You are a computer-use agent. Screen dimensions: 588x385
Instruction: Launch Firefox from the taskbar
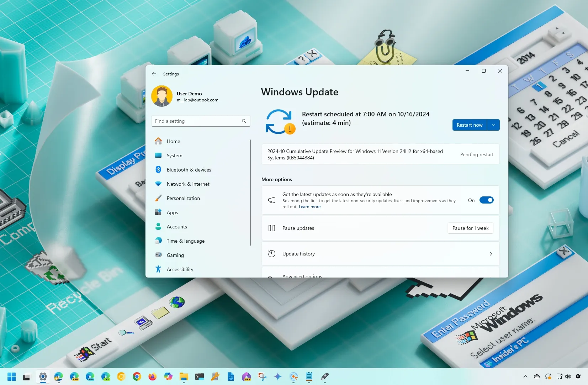click(x=153, y=376)
